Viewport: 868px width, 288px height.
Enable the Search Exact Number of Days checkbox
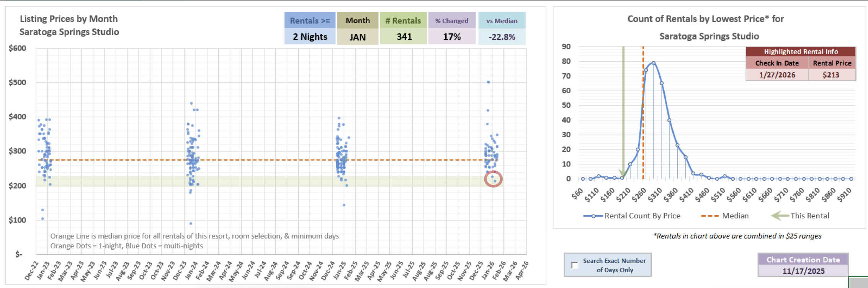pos(574,265)
